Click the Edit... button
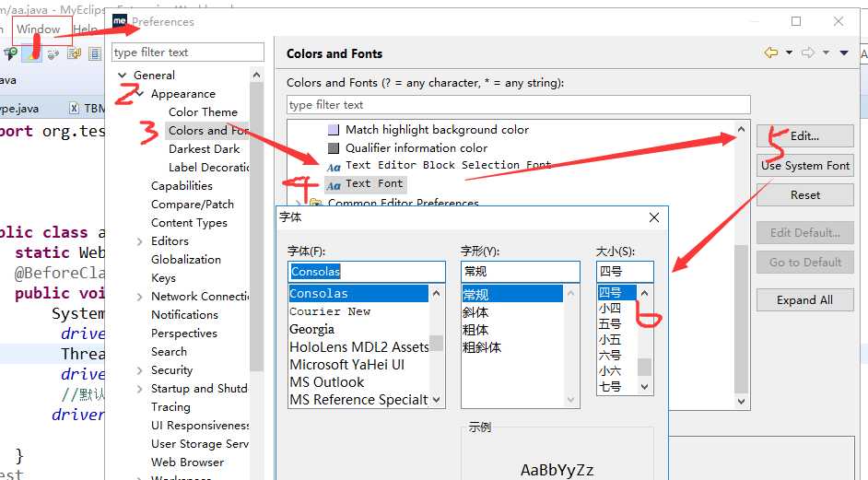This screenshot has width=868, height=480. coord(805,136)
